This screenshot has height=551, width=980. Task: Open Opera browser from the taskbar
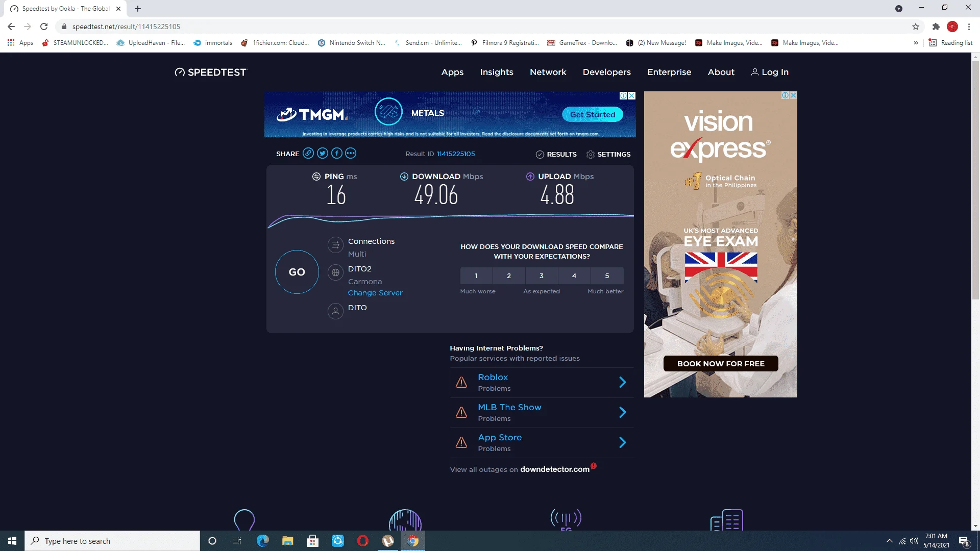point(363,541)
